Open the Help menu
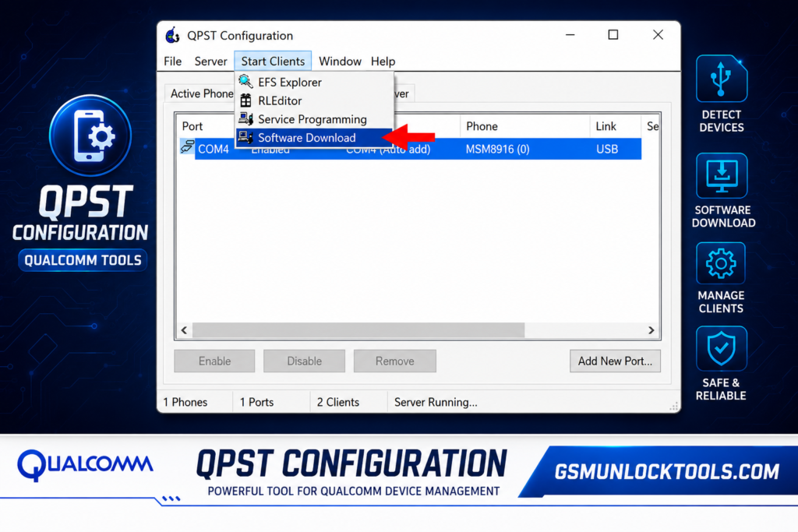 [x=383, y=62]
